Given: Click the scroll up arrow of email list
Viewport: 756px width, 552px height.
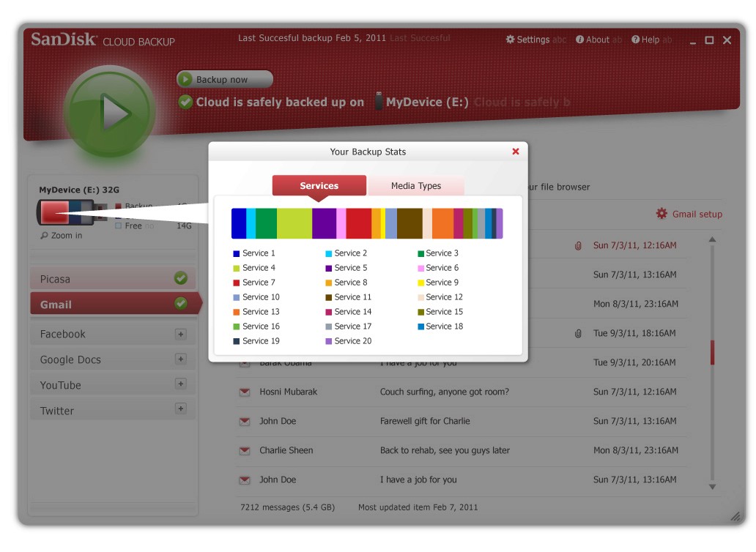Looking at the screenshot, I should 712,239.
